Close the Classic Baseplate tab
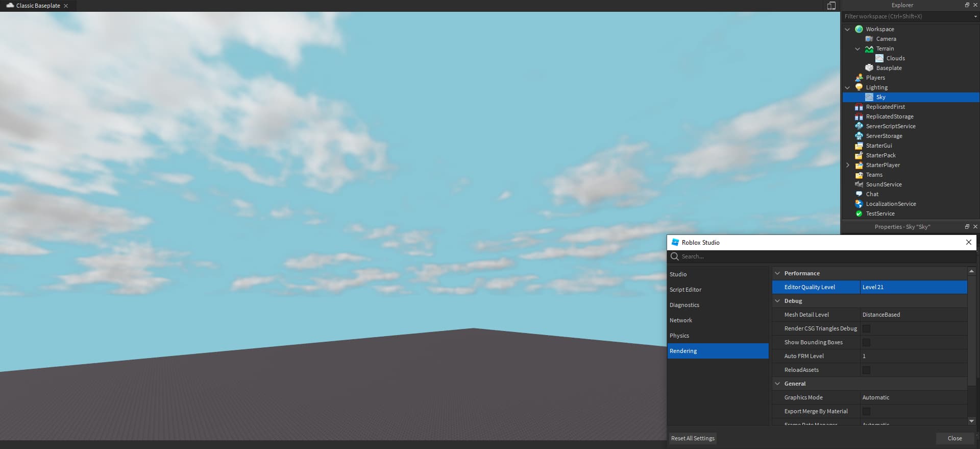 [66, 6]
